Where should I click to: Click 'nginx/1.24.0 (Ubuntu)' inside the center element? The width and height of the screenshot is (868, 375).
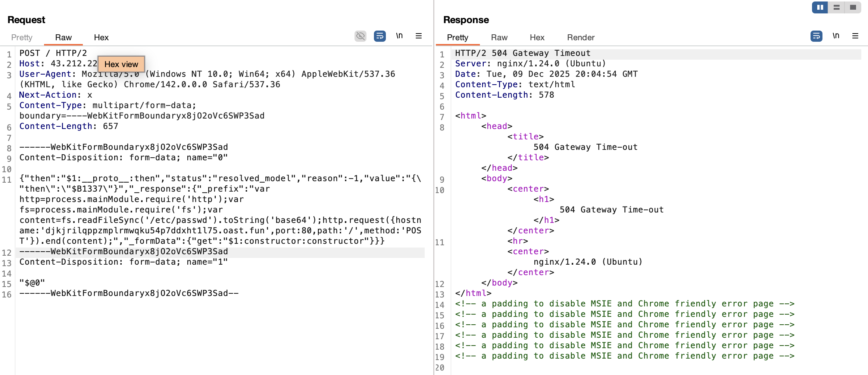coord(588,262)
